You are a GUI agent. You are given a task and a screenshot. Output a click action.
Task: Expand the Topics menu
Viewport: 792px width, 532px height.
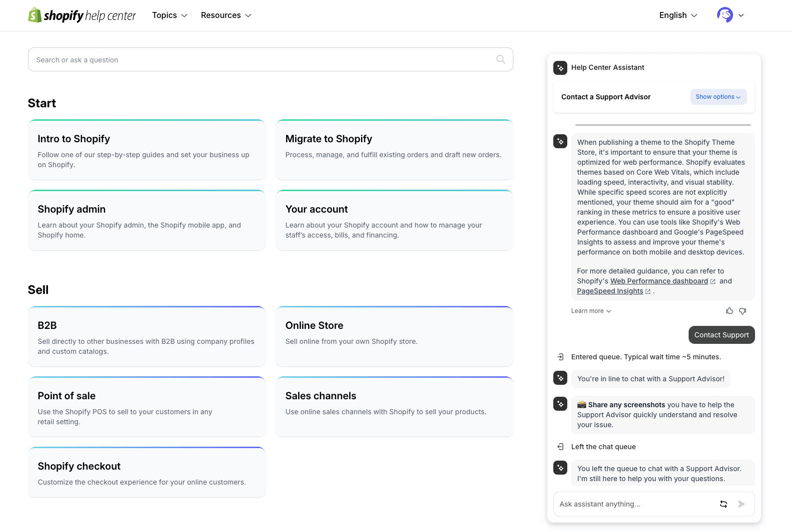click(x=170, y=15)
